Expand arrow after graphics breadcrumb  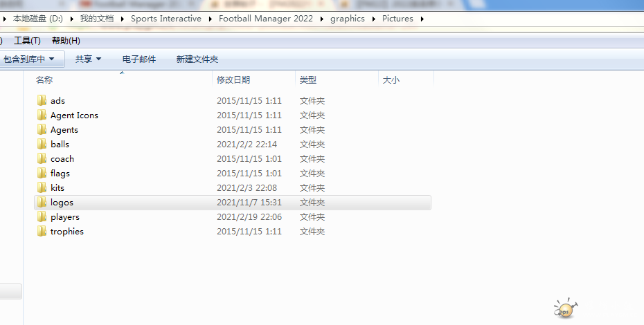tap(373, 19)
